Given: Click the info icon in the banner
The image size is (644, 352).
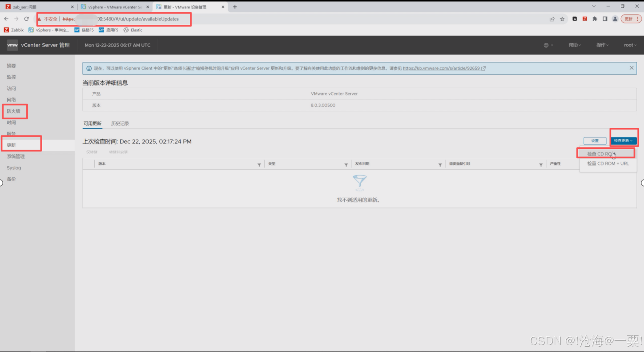Looking at the screenshot, I should coord(89,68).
